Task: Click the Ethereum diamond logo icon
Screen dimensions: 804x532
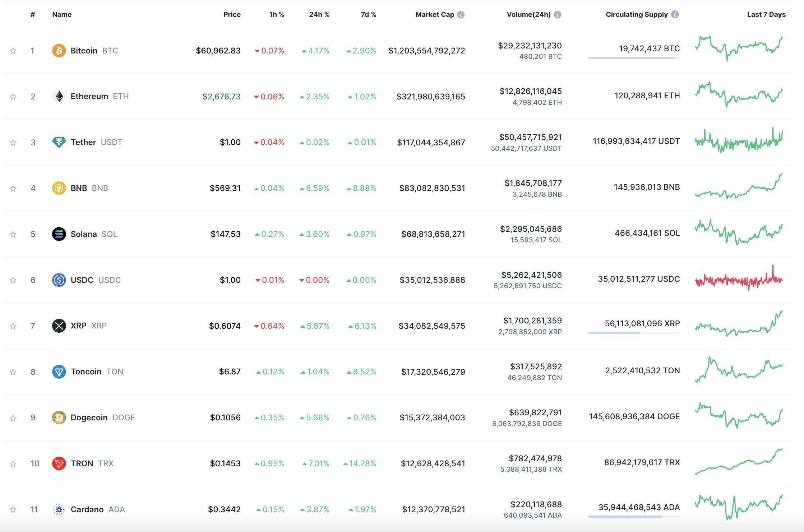Action: point(59,96)
